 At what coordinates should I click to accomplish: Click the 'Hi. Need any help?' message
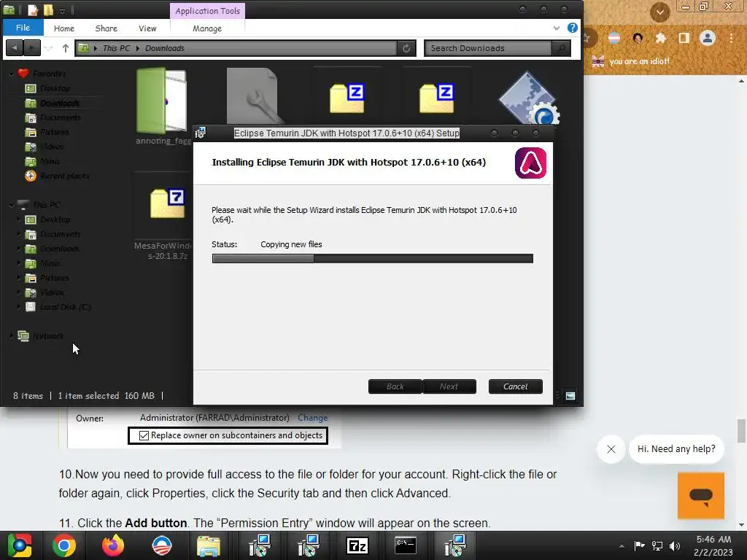(x=676, y=449)
